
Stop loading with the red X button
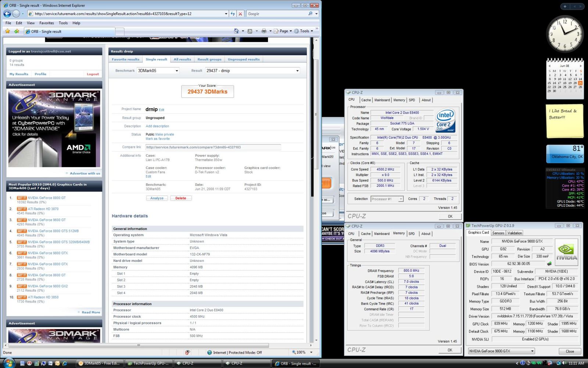[240, 14]
